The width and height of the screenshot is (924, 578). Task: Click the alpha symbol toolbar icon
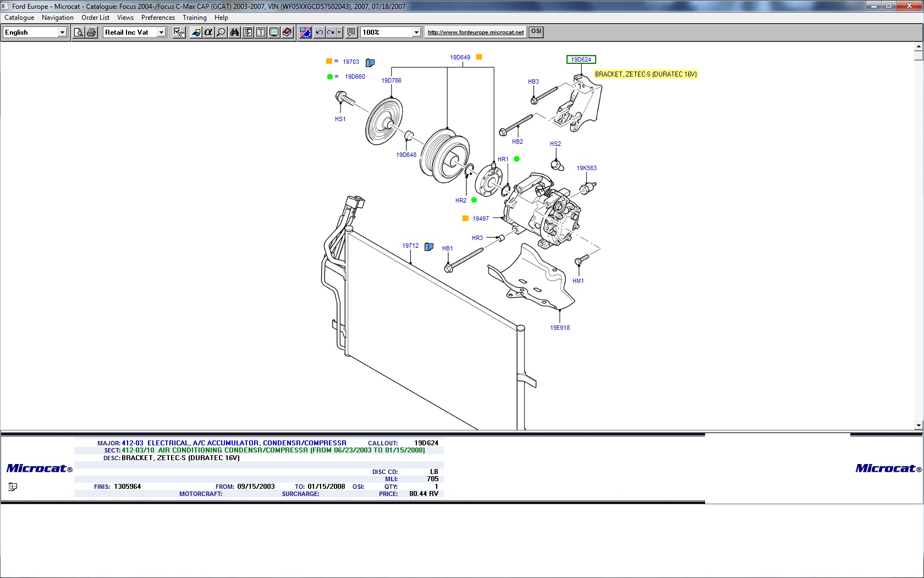point(208,32)
